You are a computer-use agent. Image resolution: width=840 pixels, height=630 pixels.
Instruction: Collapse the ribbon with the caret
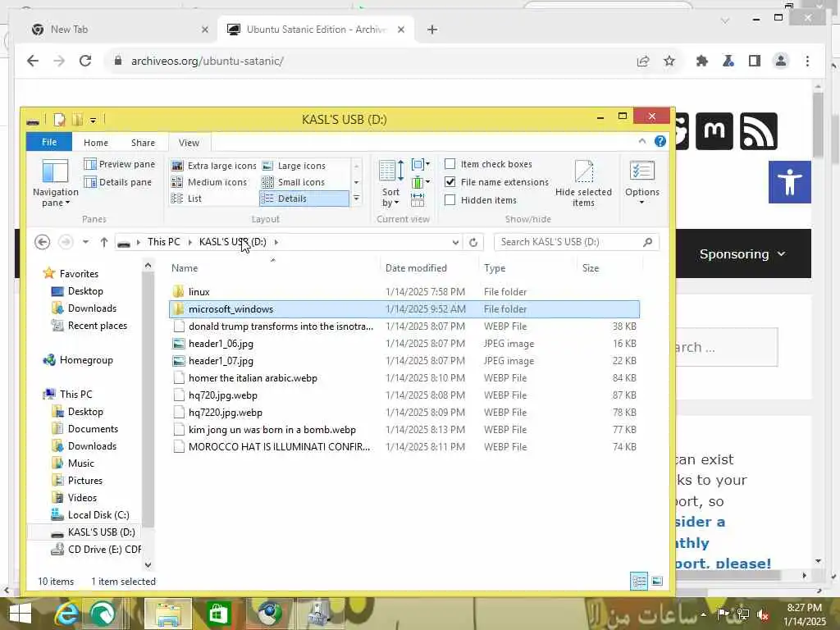click(641, 141)
